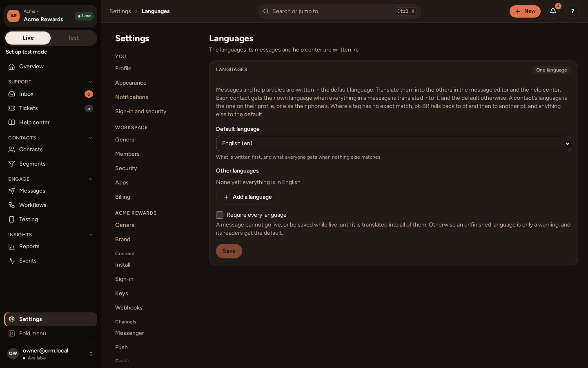Open Help center book icon

(x=12, y=123)
